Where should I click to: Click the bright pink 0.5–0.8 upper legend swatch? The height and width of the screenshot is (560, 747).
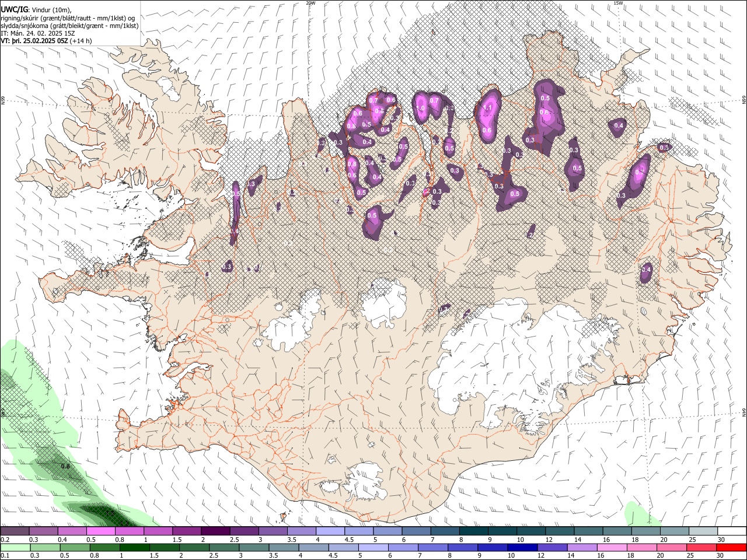(x=100, y=531)
